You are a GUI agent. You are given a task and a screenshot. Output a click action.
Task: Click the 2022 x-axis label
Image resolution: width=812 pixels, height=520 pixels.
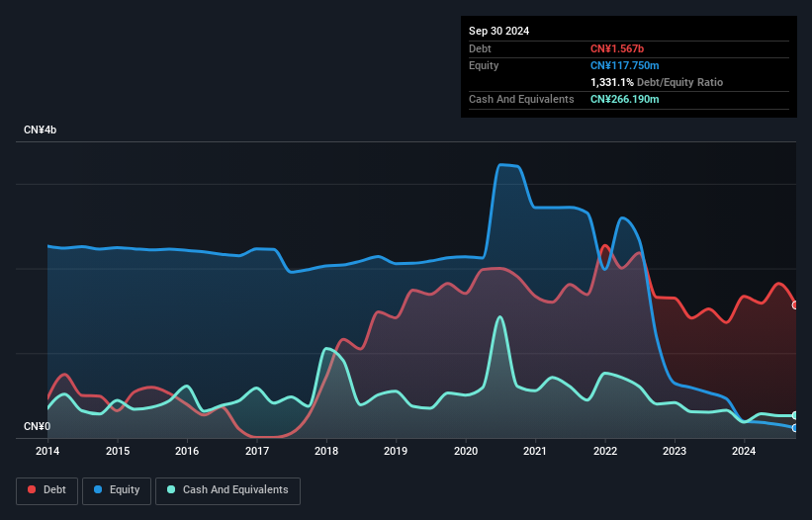pos(605,451)
